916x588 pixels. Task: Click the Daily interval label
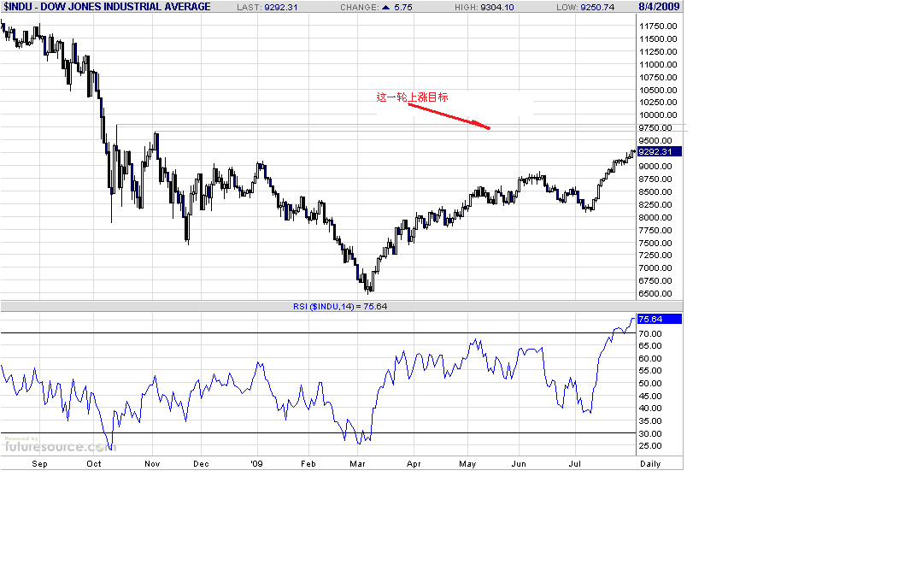point(650,464)
